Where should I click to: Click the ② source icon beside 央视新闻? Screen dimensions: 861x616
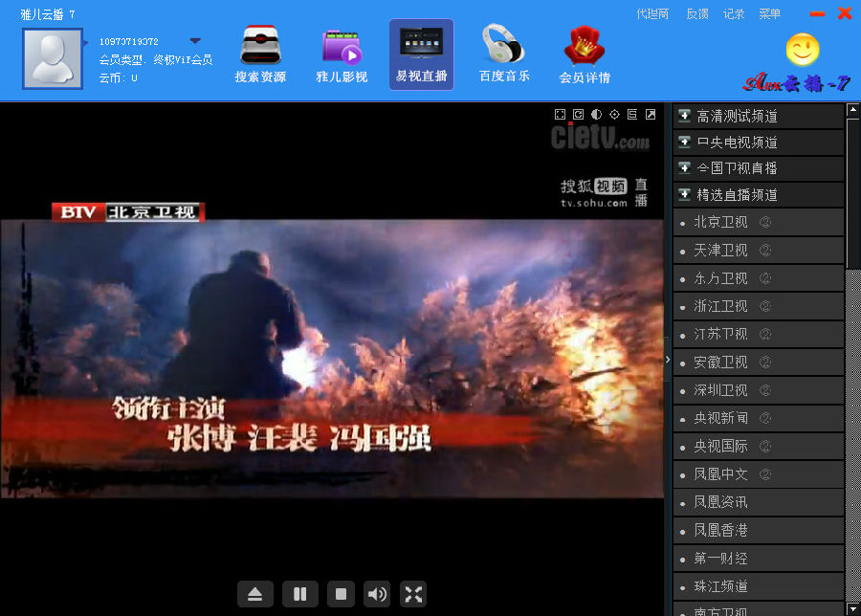coord(765,418)
